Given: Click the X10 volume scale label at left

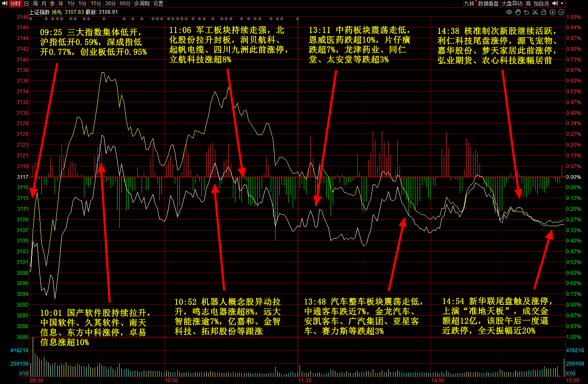Looking at the screenshot, I should (24, 373).
